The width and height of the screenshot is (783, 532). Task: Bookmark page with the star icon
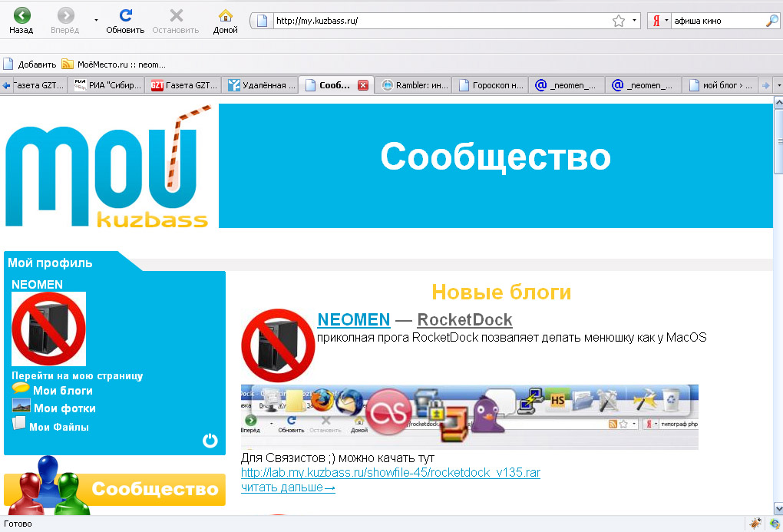click(619, 21)
